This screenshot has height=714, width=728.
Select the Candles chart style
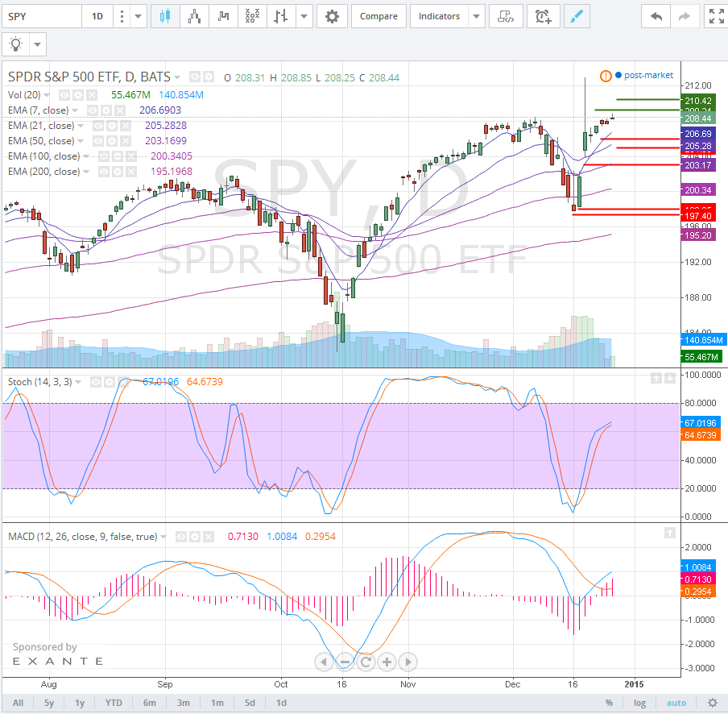[165, 16]
